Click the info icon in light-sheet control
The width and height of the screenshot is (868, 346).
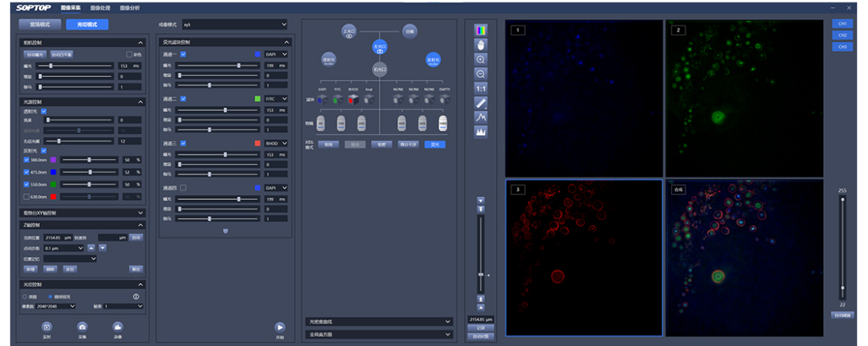pos(136,296)
